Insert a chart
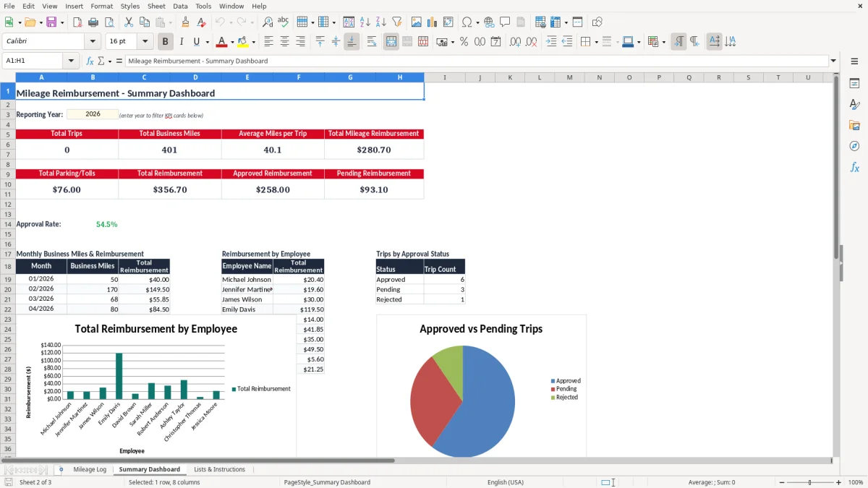This screenshot has width=868, height=488. 433,22
